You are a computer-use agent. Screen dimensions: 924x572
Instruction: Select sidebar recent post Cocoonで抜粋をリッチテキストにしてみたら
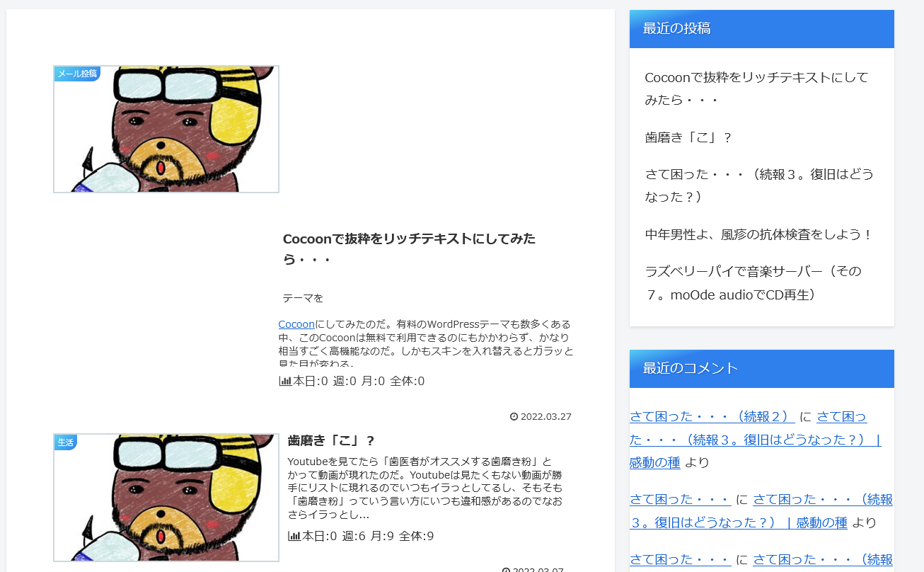pos(756,88)
